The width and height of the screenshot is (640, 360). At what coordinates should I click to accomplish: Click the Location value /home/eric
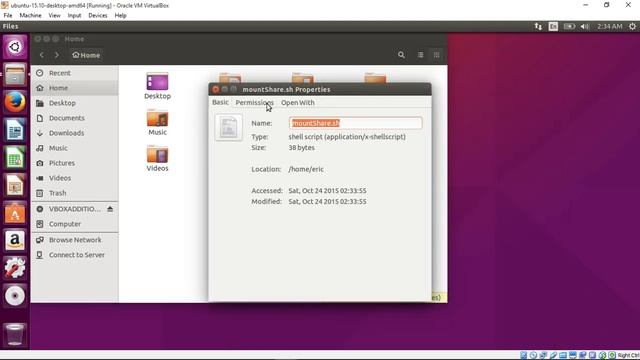coord(306,169)
